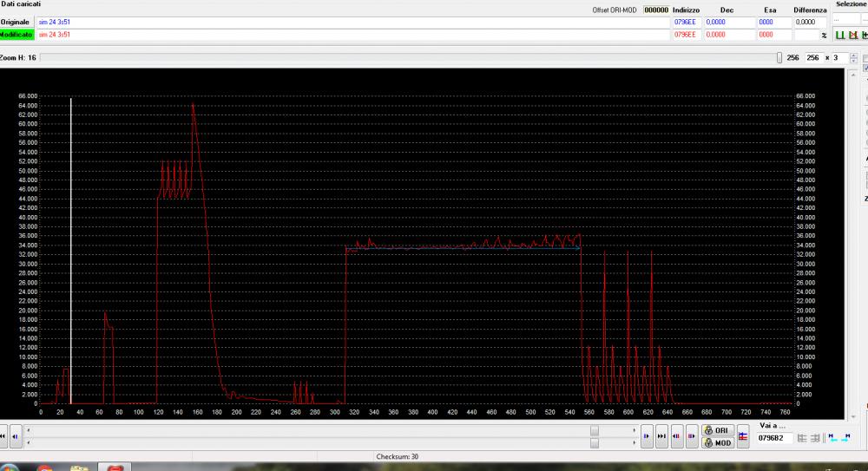This screenshot has width=868, height=471.
Task: Click the step back button with red bar
Action: [x=677, y=436]
